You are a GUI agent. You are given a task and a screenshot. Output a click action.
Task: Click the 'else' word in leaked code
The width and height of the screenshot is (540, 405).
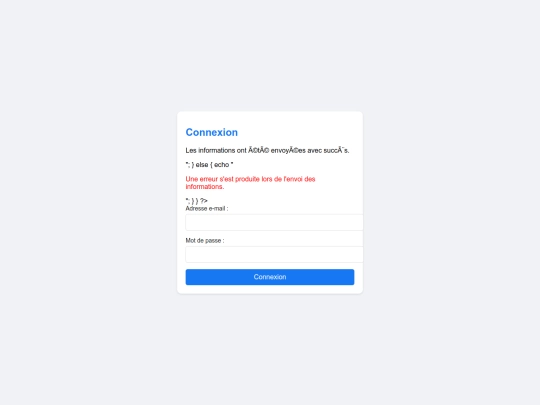[x=202, y=165]
